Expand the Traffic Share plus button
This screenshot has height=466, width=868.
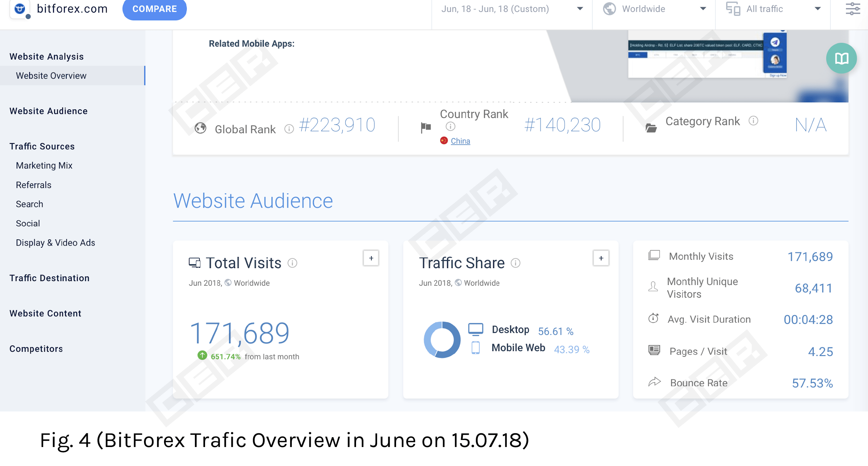click(x=601, y=258)
